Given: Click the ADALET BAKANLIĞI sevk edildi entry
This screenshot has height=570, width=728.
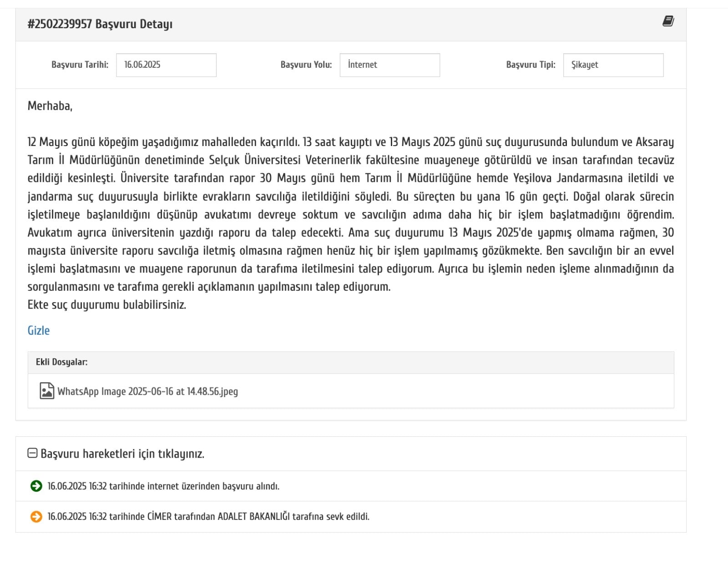Looking at the screenshot, I should (x=208, y=517).
